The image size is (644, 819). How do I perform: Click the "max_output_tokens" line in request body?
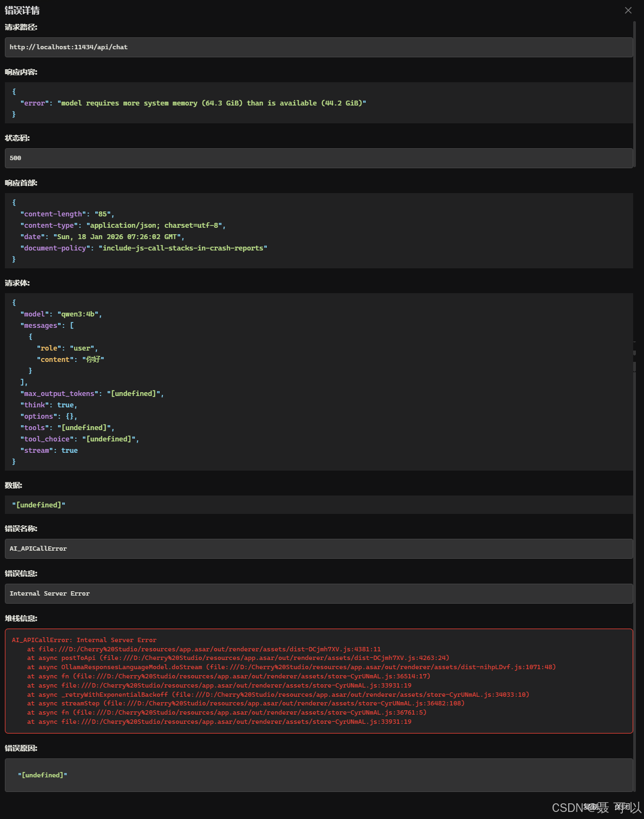92,394
